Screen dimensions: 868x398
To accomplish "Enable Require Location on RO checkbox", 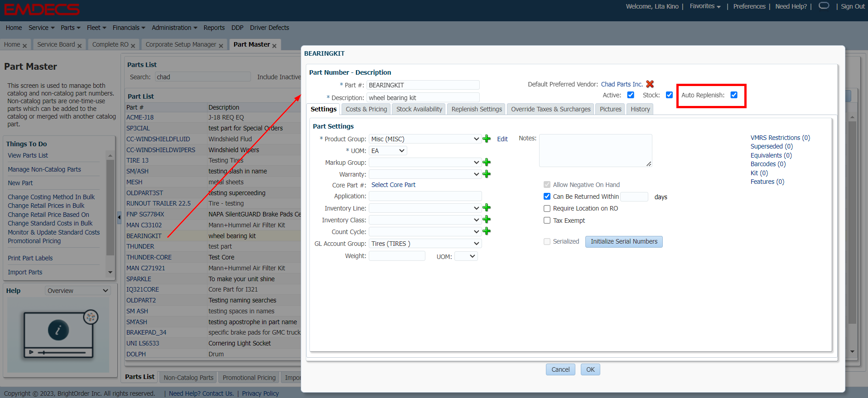I will tap(547, 209).
